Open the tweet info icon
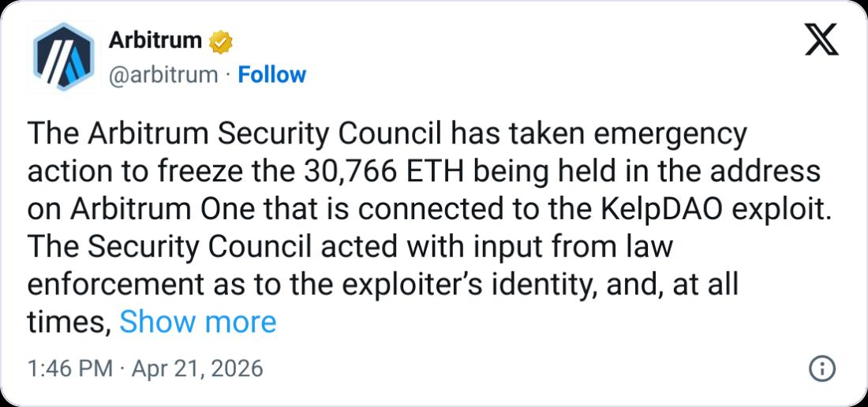868x407 pixels. 822,369
